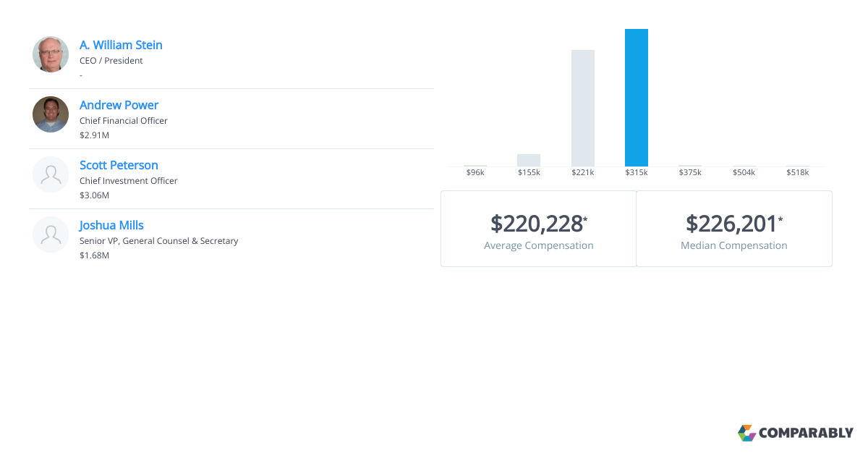Open A. William Stein's profile photo
This screenshot has height=456, width=868.
click(51, 54)
